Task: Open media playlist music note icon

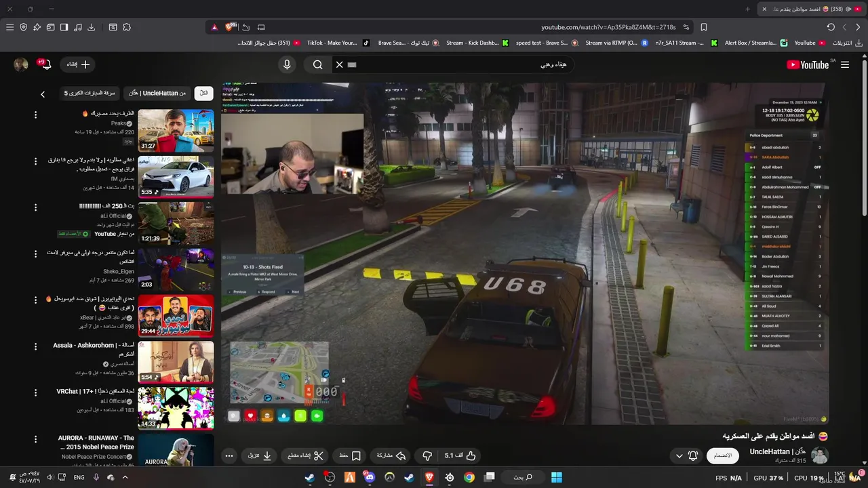Action: point(78,27)
